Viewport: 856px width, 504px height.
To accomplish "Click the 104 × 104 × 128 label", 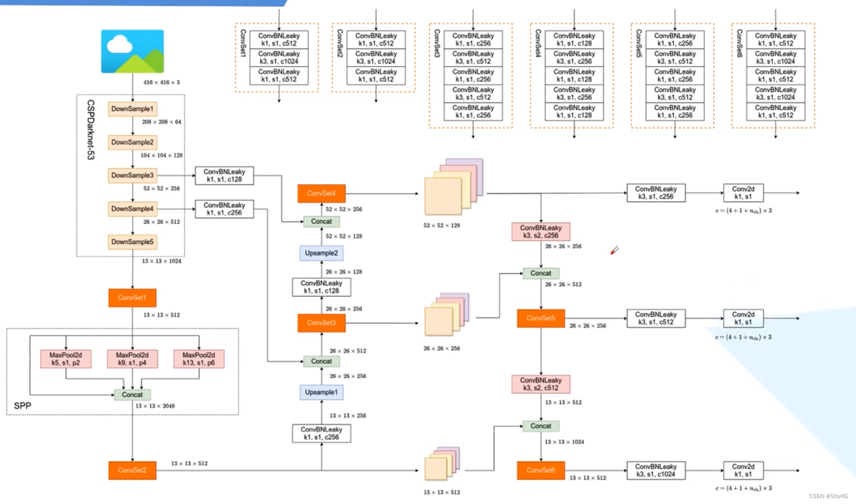I will (162, 155).
